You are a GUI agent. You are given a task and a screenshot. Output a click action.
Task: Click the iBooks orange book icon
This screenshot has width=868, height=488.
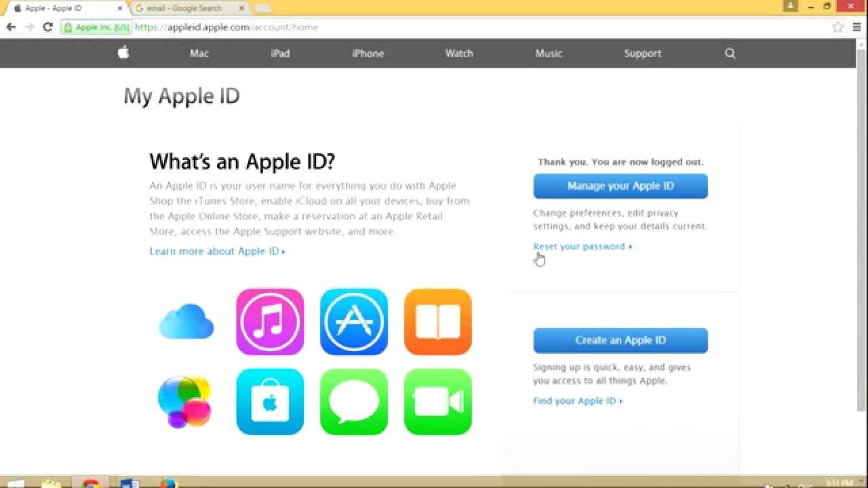pyautogui.click(x=438, y=322)
